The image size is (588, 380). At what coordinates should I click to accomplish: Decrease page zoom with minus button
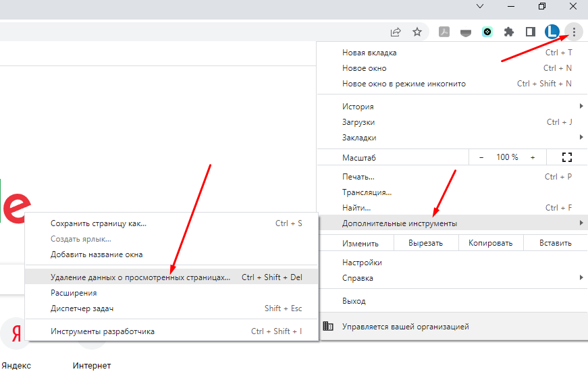[481, 157]
